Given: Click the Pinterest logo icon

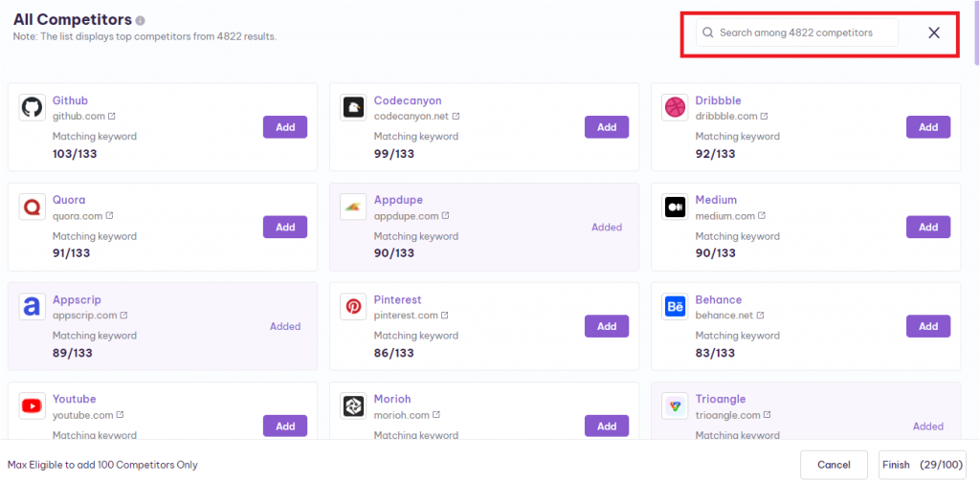Looking at the screenshot, I should (x=353, y=307).
